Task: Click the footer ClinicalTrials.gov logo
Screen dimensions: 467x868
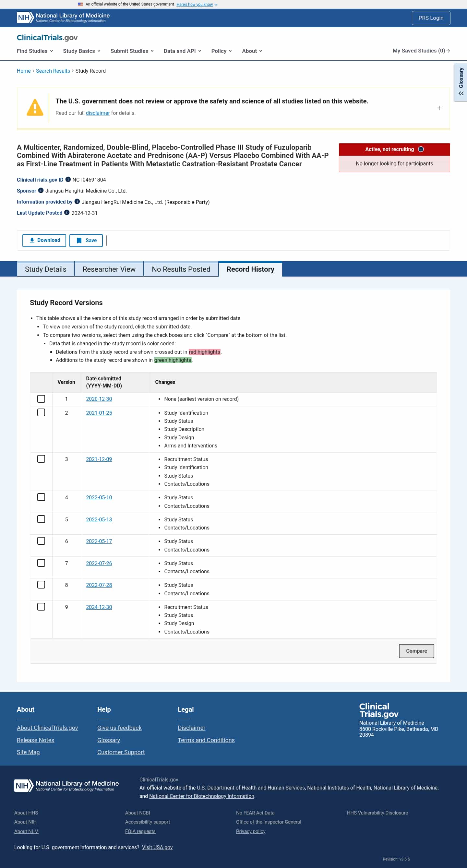Action: (x=378, y=710)
